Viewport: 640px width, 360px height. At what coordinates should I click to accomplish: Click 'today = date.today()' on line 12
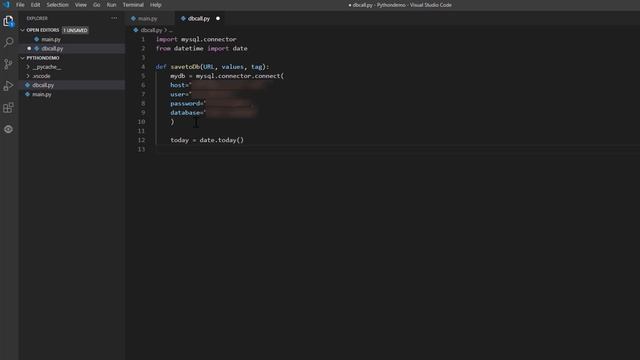coord(207,140)
